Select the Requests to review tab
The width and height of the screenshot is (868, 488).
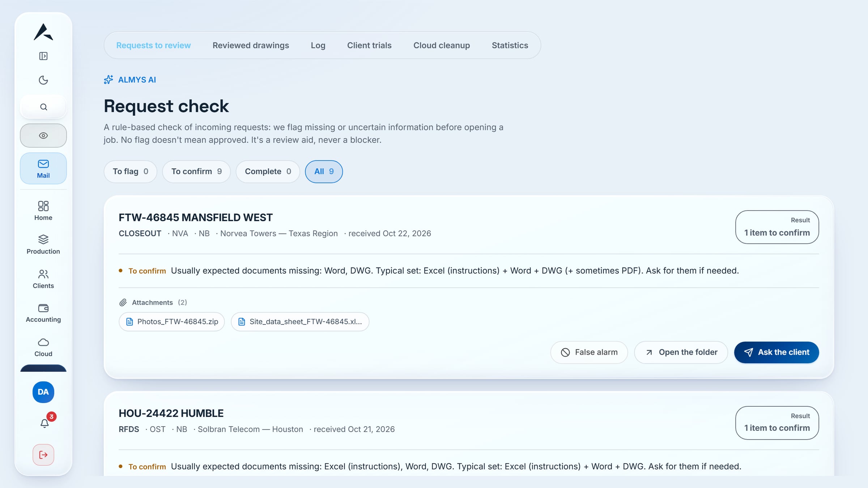[153, 46]
